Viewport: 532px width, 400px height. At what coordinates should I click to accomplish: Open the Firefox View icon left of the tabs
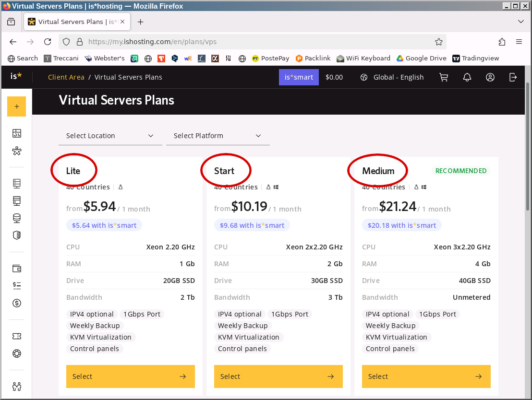(x=11, y=22)
